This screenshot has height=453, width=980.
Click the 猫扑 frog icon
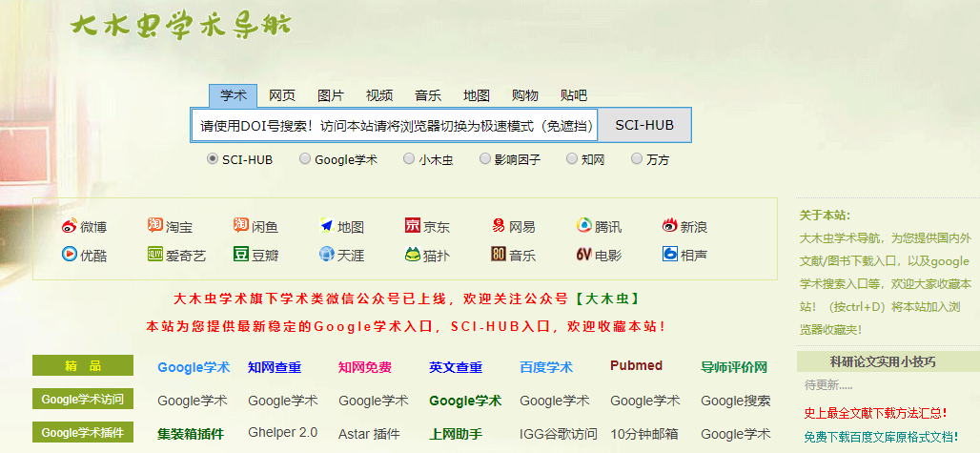pyautogui.click(x=413, y=255)
